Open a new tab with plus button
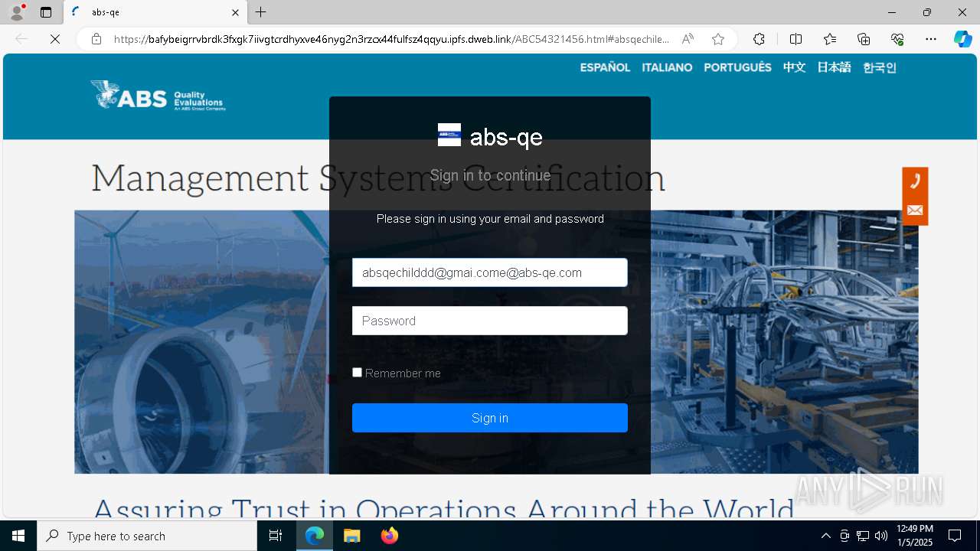Viewport: 980px width, 551px height. tap(261, 12)
